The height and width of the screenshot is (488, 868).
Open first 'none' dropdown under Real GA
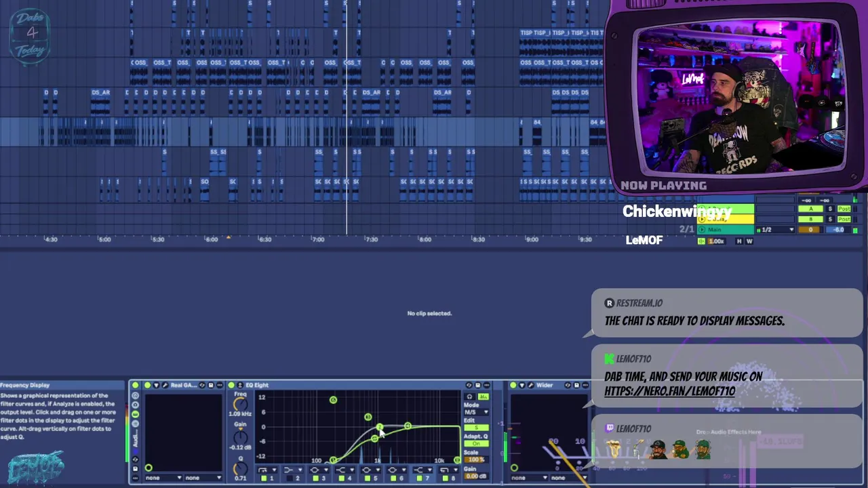[x=163, y=478]
